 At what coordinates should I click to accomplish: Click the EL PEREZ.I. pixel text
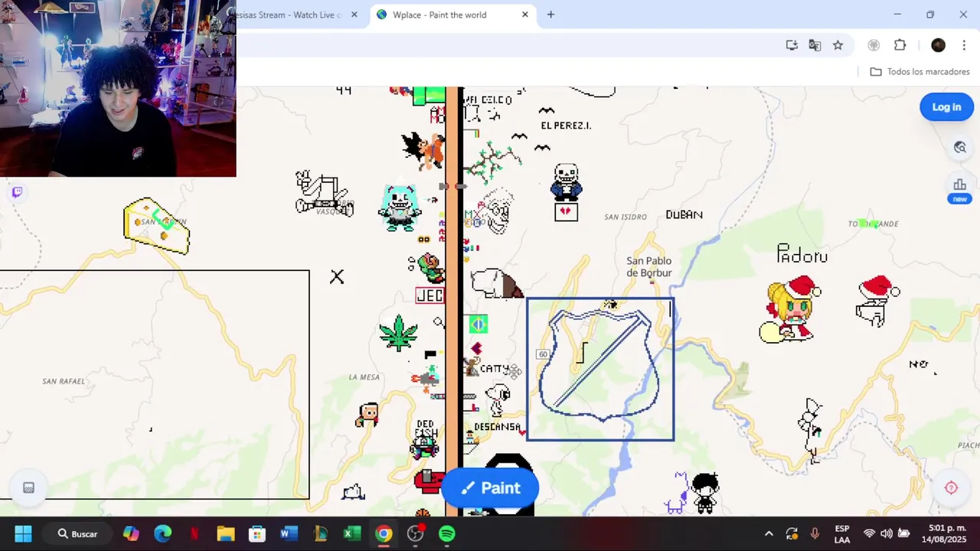[x=566, y=126]
